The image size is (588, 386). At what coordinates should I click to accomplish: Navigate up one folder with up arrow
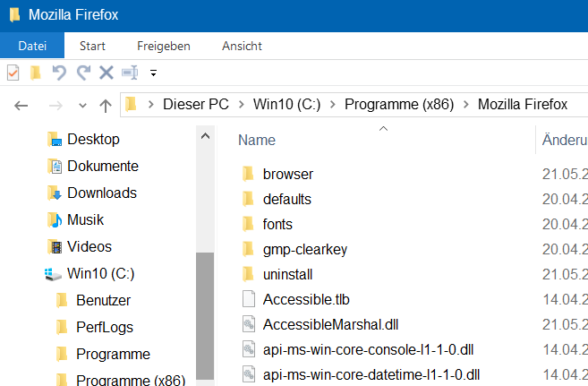click(x=105, y=105)
